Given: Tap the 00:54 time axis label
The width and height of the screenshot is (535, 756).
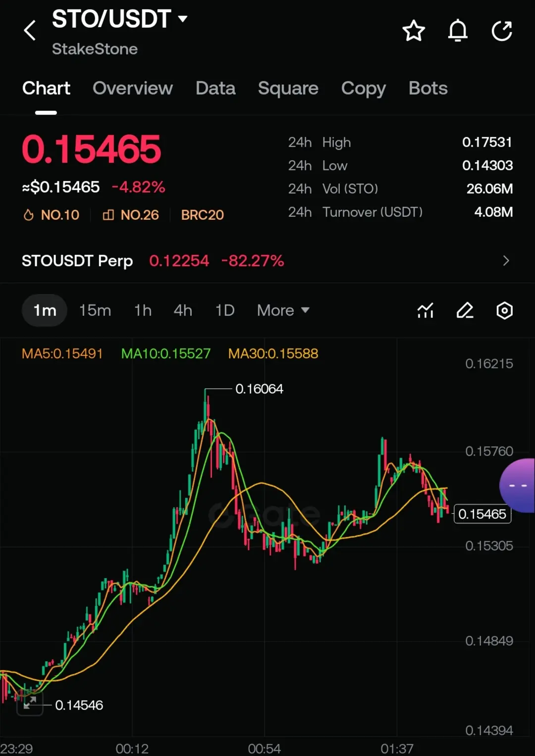Looking at the screenshot, I should pyautogui.click(x=265, y=749).
